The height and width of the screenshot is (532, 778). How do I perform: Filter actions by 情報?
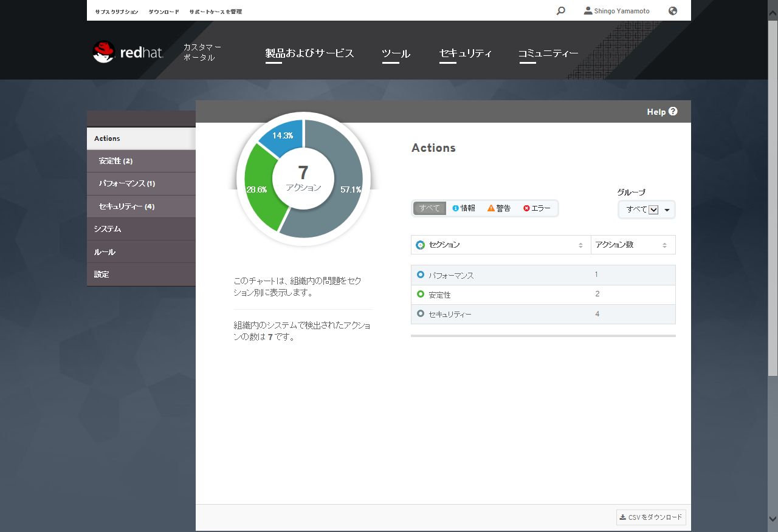(464, 208)
